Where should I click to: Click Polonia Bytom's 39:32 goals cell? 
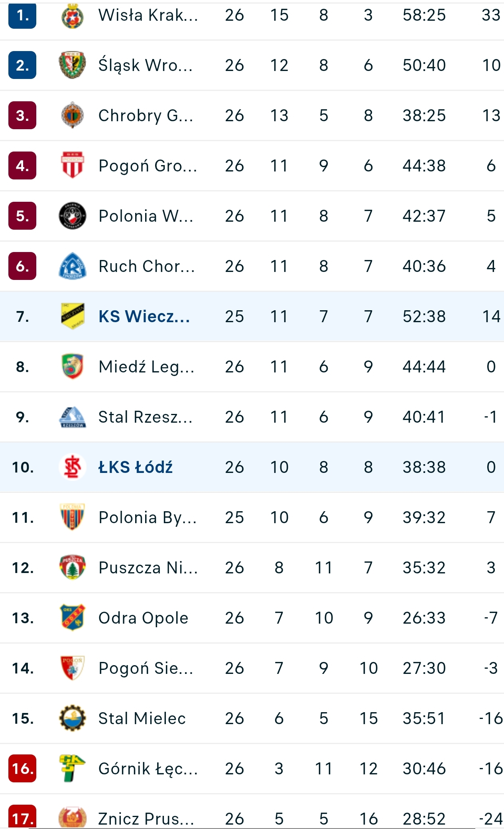click(x=424, y=517)
